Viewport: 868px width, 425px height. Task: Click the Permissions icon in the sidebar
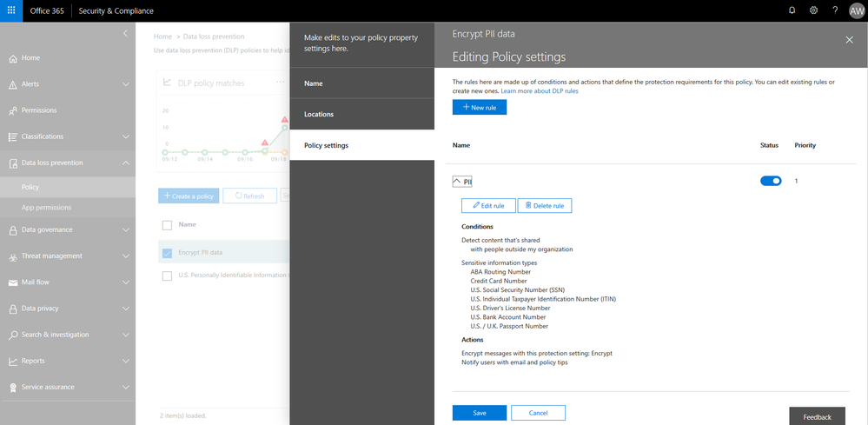pos(13,110)
